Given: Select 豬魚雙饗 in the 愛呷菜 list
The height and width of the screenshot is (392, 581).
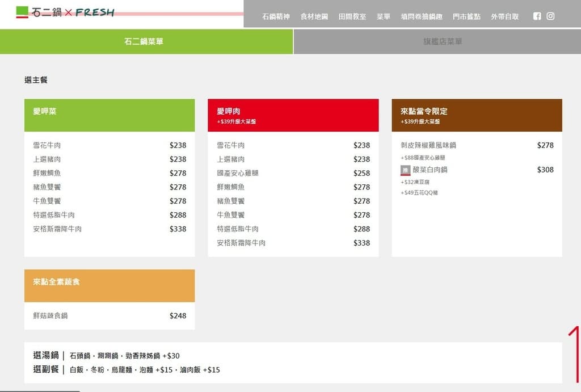Looking at the screenshot, I should (x=47, y=187).
